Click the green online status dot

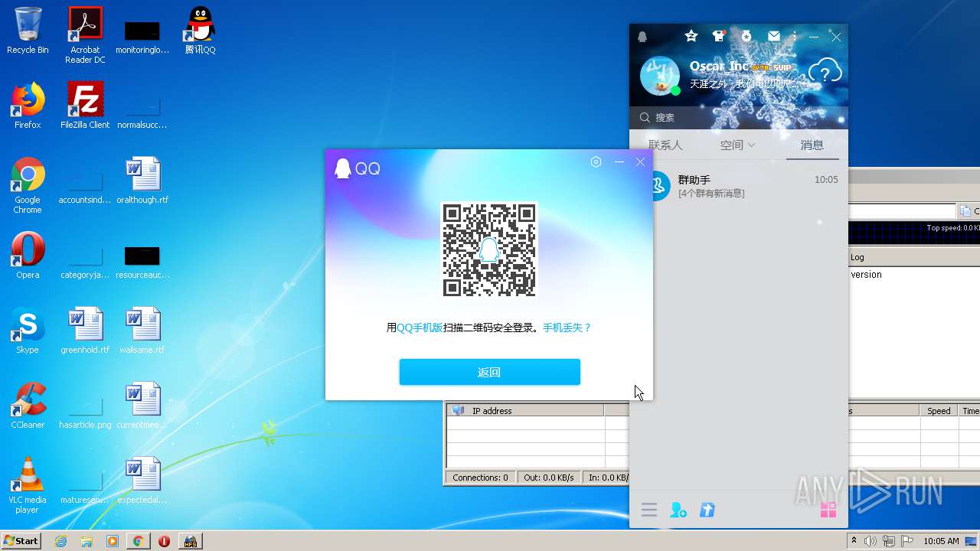pos(676,90)
